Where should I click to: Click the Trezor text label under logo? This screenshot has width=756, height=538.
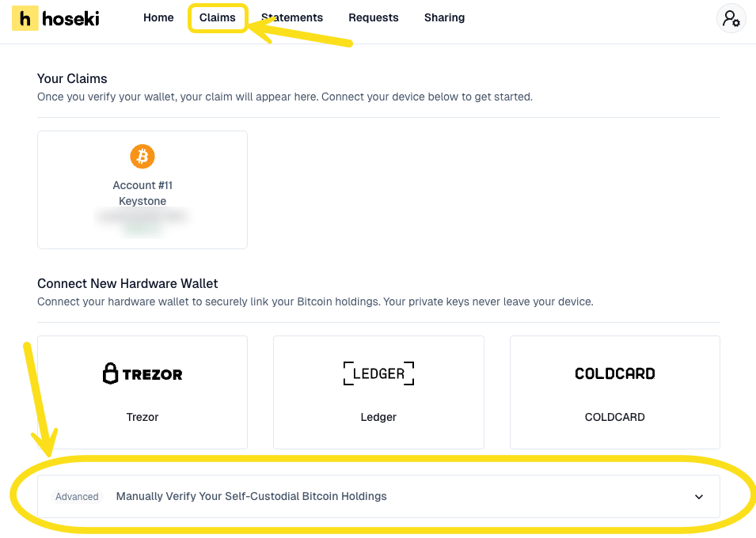(142, 417)
